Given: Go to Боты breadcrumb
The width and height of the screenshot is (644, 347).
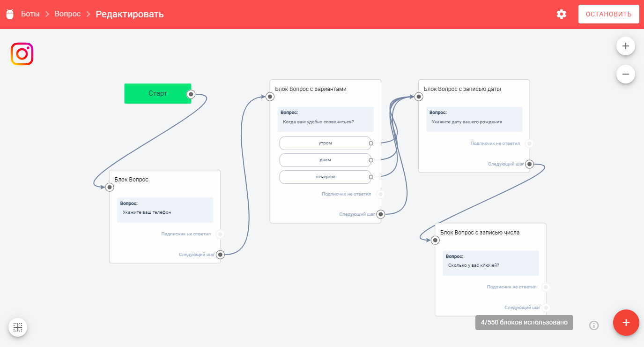Looking at the screenshot, I should [x=30, y=14].
